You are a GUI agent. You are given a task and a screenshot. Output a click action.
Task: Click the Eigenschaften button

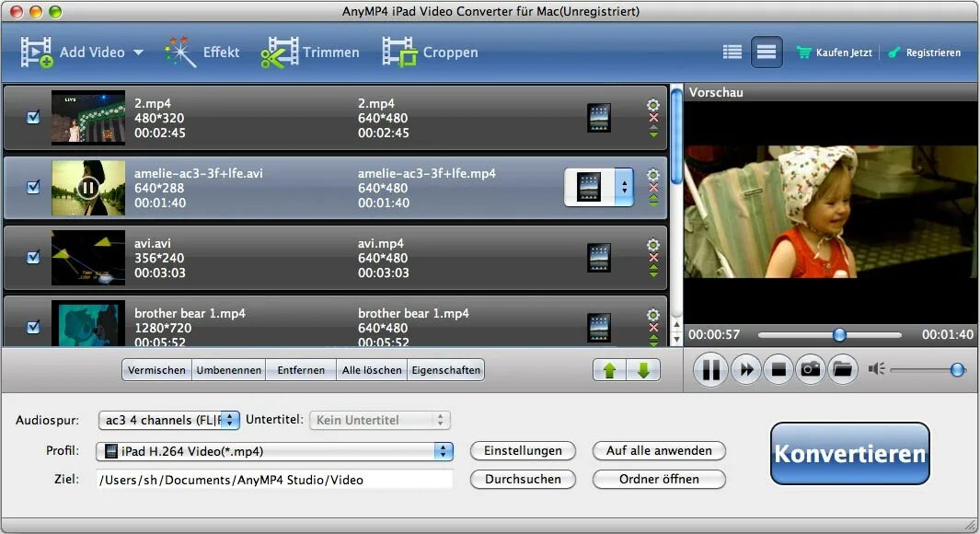(x=446, y=369)
